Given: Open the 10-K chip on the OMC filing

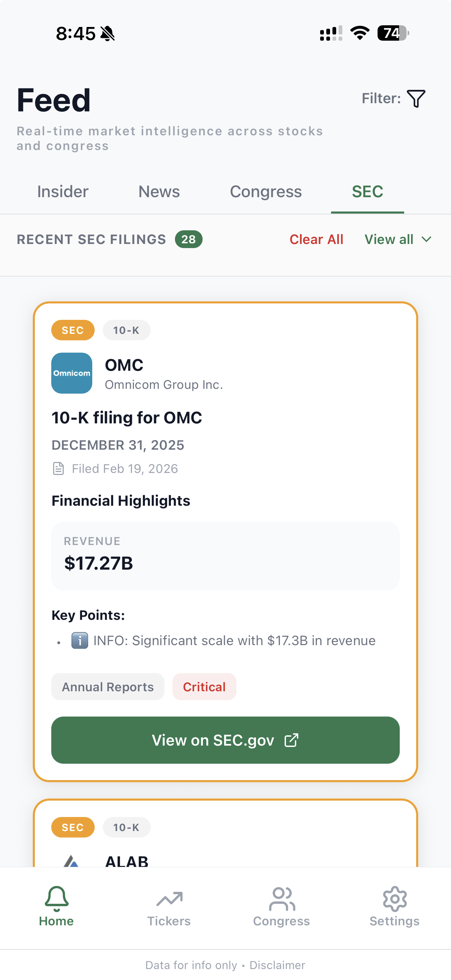Looking at the screenshot, I should pyautogui.click(x=127, y=330).
